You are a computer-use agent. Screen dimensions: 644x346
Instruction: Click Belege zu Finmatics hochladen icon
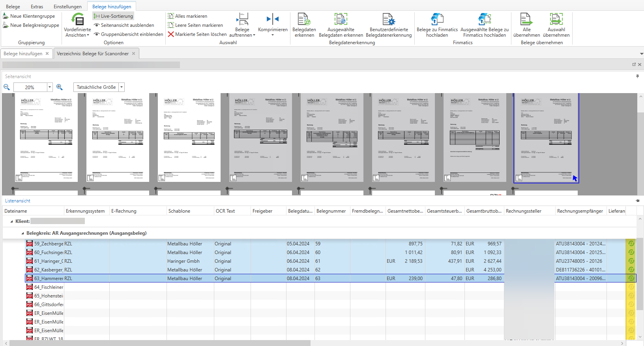(x=437, y=19)
